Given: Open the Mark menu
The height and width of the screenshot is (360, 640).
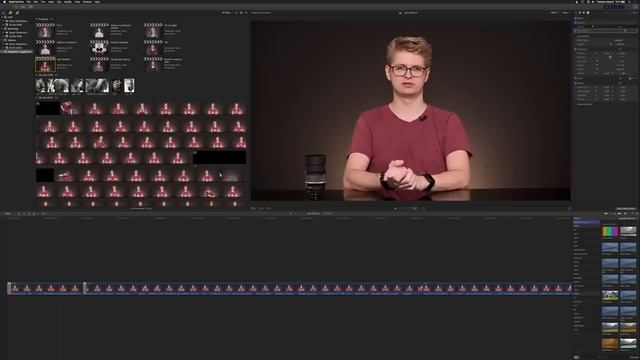Looking at the screenshot, I should point(51,2).
